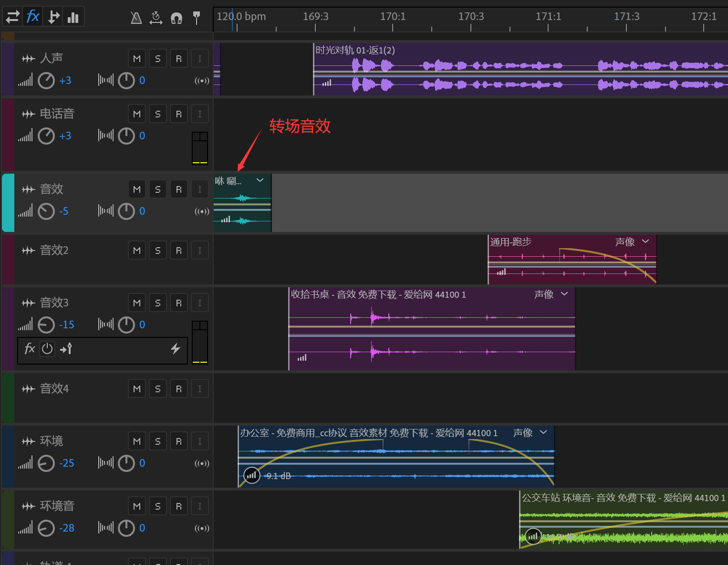Click volume bars on 通用-跑步 clip
The image size is (728, 565).
coord(501,272)
